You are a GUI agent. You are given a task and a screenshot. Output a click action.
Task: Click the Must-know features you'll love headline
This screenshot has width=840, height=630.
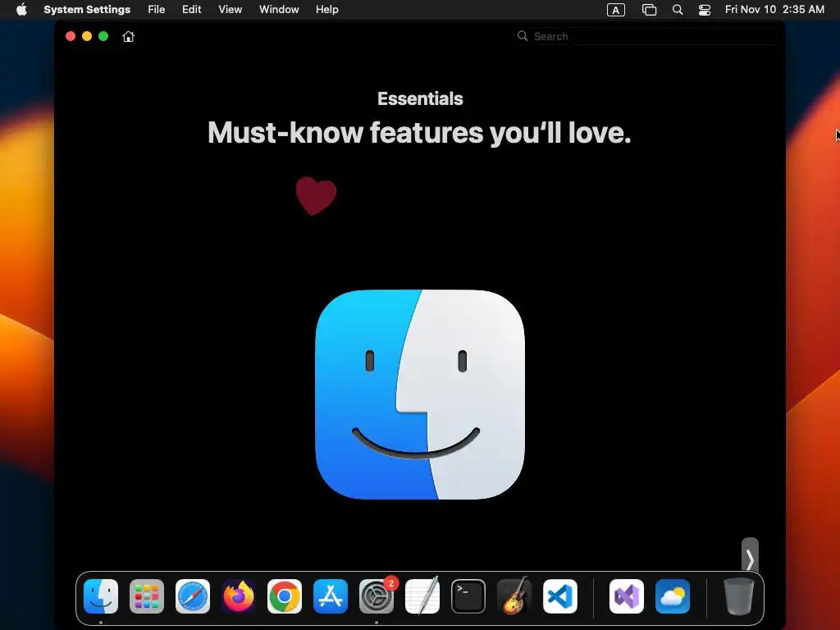pyautogui.click(x=419, y=132)
